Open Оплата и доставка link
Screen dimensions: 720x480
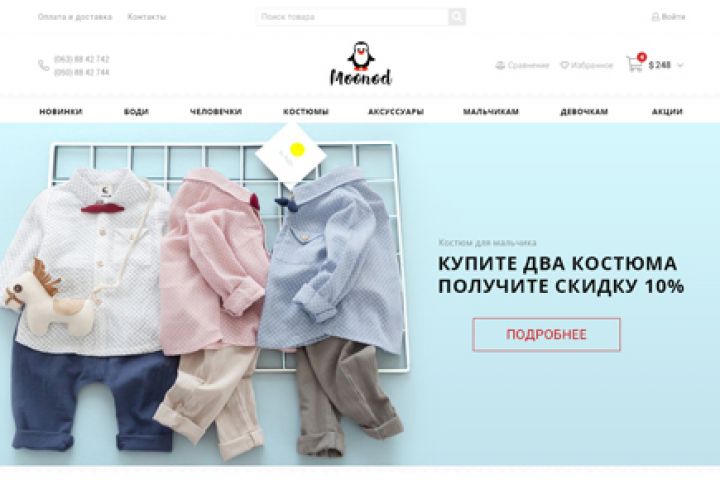tap(75, 17)
